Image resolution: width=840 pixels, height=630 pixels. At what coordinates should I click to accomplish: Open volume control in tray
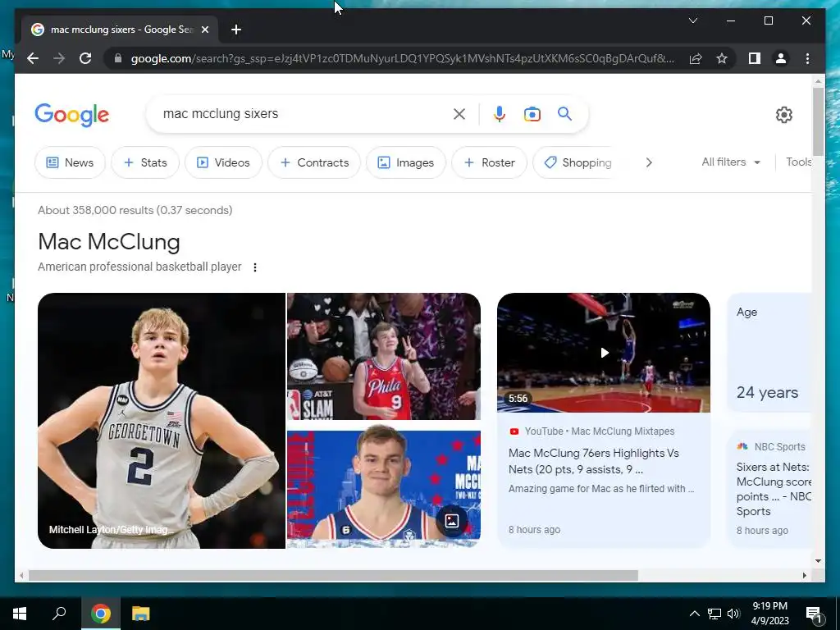pyautogui.click(x=733, y=614)
